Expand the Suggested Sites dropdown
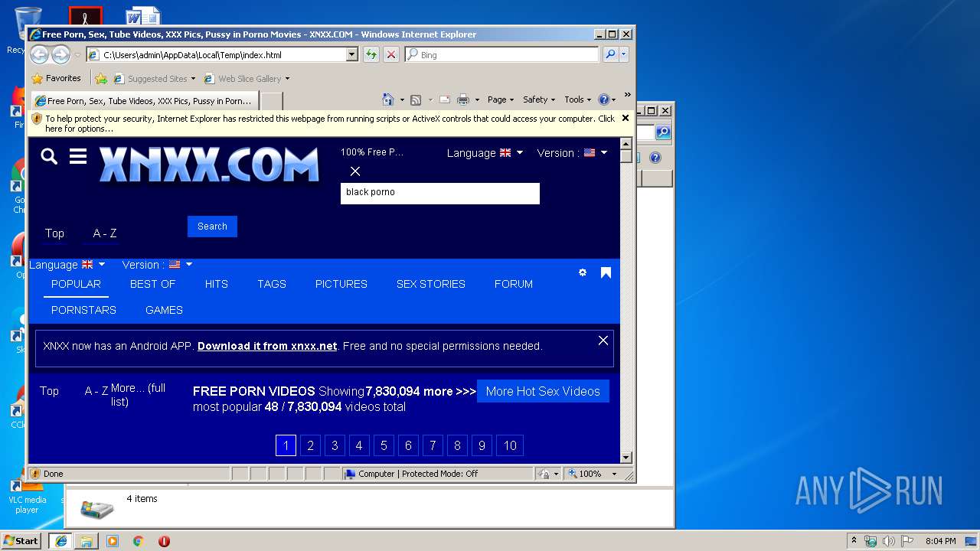The height and width of the screenshot is (551, 980). point(193,79)
